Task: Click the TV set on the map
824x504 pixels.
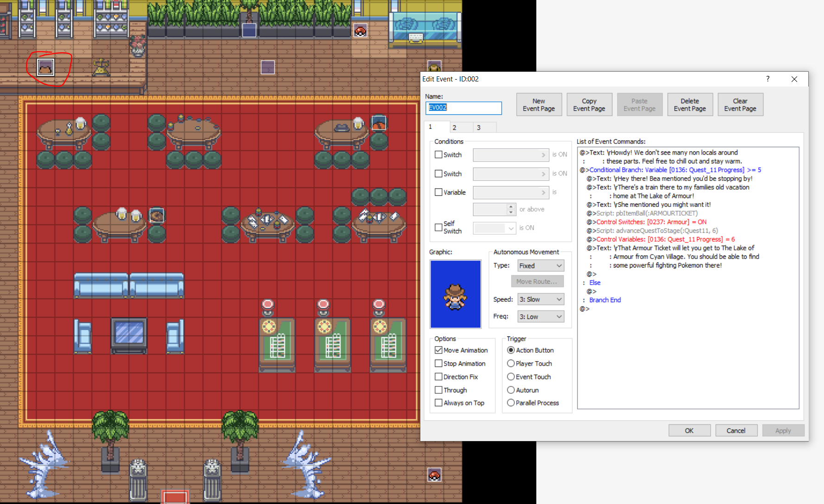Action: pos(129,335)
